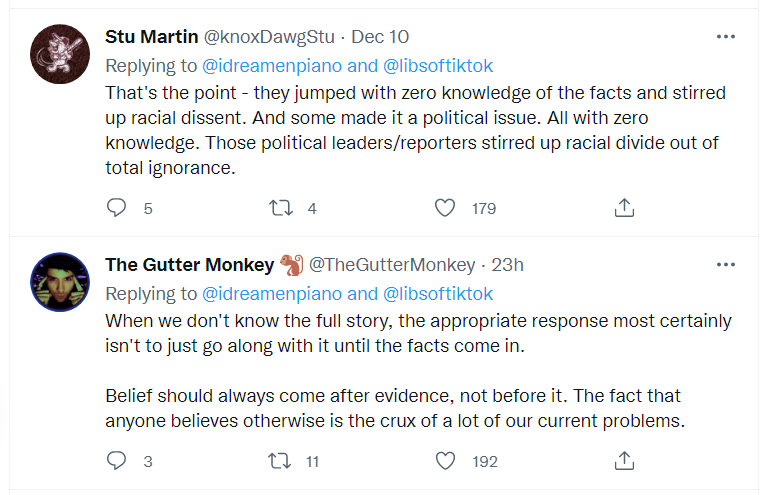Click The Gutter Monkey display name

click(x=189, y=265)
